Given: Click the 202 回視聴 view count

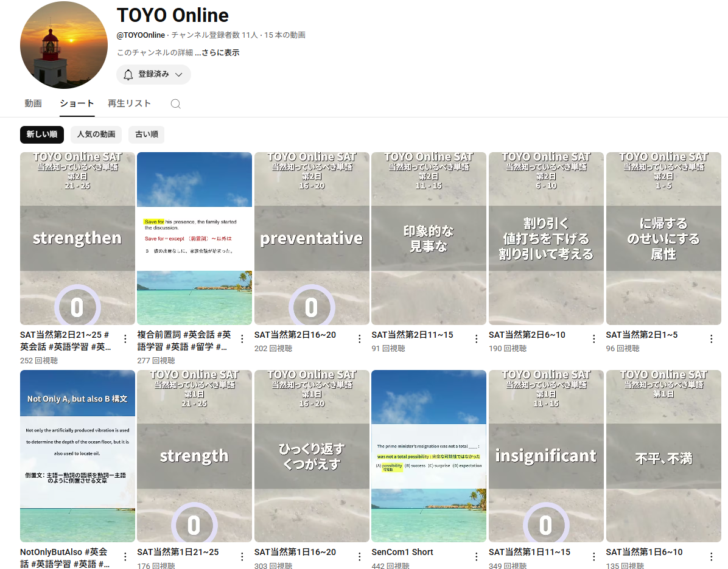Looking at the screenshot, I should (273, 349).
